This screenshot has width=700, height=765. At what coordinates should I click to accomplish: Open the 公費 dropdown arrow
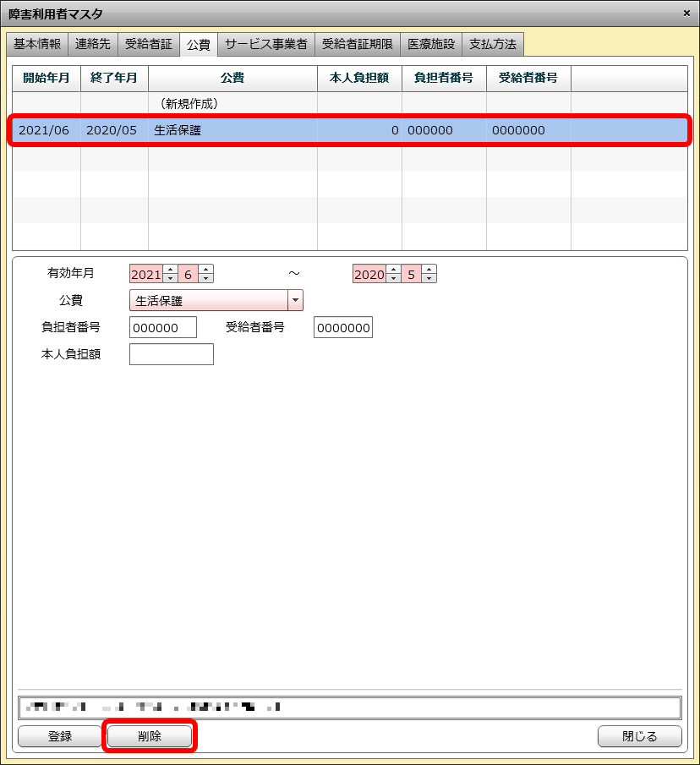point(295,300)
